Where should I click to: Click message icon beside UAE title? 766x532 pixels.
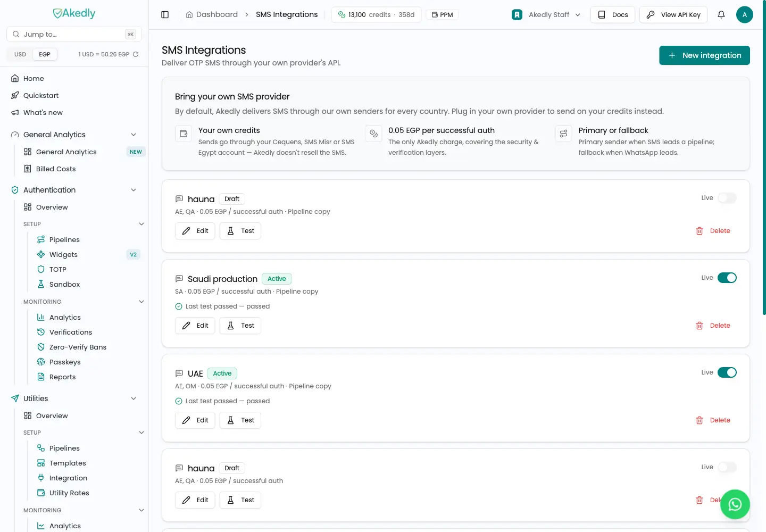(x=179, y=373)
